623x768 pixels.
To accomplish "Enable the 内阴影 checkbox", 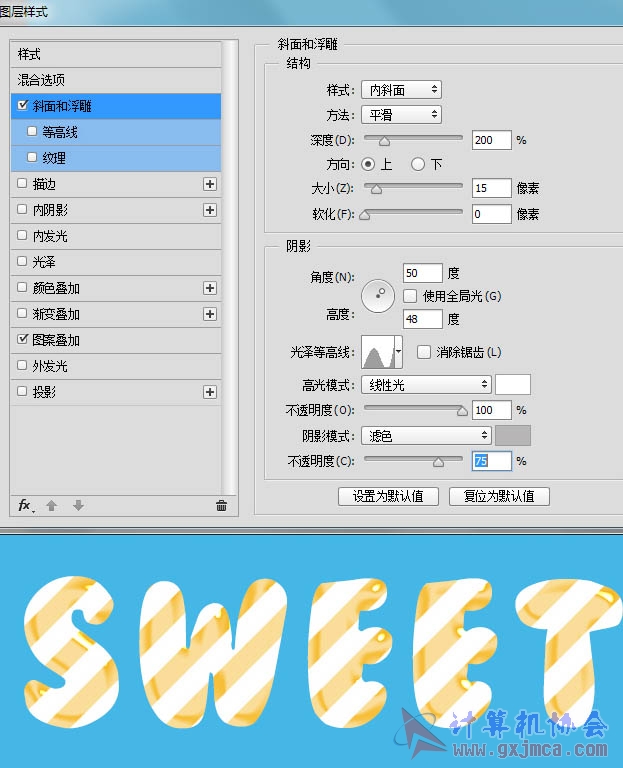I will coord(22,209).
